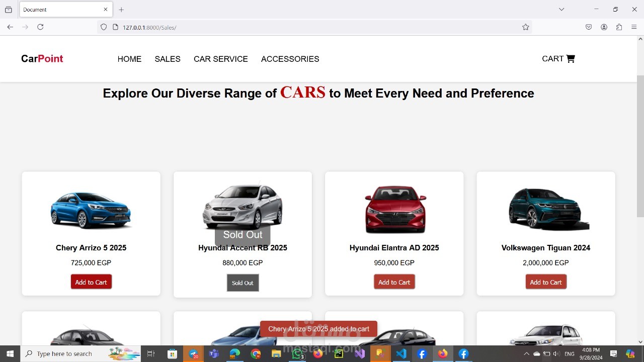Add Hyundai Elantra AD 2025 to cart
Screen dimensions: 644x362
click(394, 282)
